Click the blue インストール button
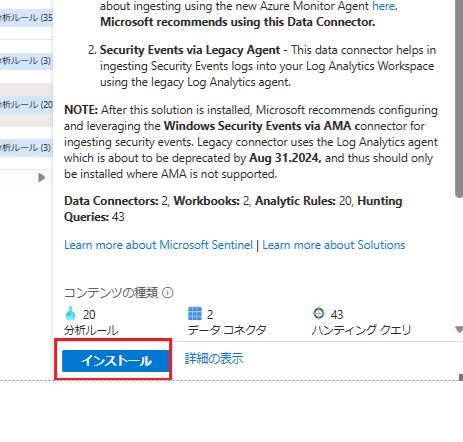 click(115, 361)
